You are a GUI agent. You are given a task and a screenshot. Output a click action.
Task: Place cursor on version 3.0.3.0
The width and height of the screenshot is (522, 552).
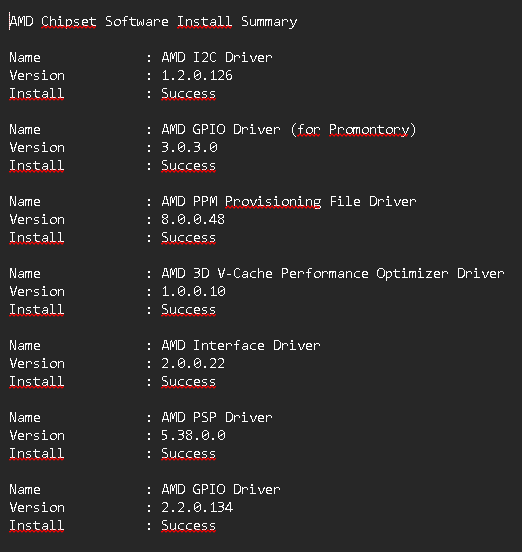(189, 147)
